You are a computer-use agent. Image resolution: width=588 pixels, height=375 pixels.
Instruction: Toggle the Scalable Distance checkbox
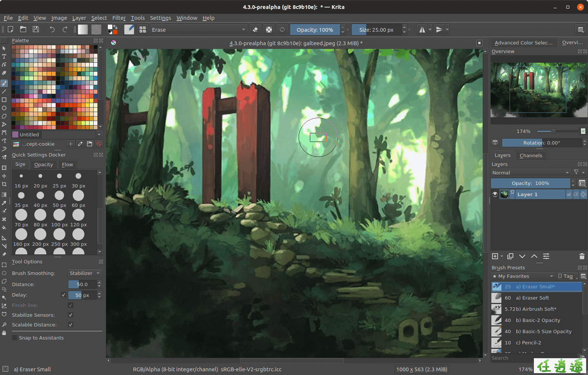point(71,325)
